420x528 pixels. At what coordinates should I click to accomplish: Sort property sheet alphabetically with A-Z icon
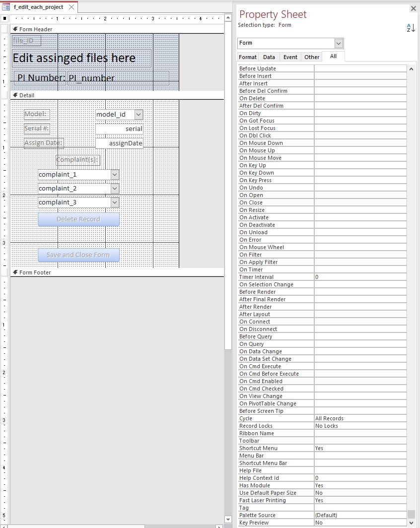coord(411,28)
